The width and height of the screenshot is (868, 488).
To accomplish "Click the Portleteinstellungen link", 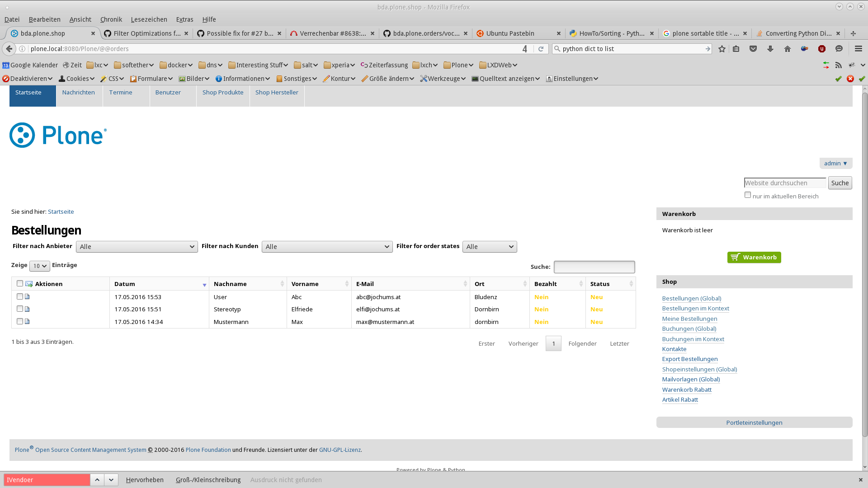I will point(754,422).
